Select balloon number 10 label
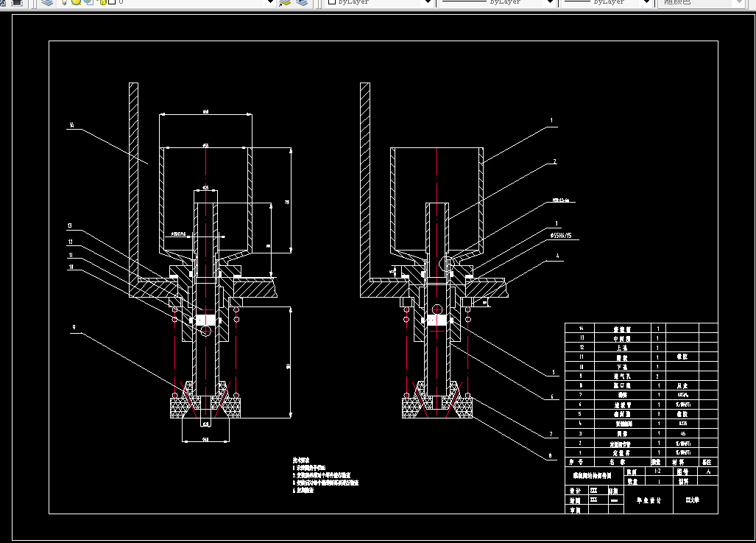This screenshot has width=756, height=543. click(x=71, y=267)
